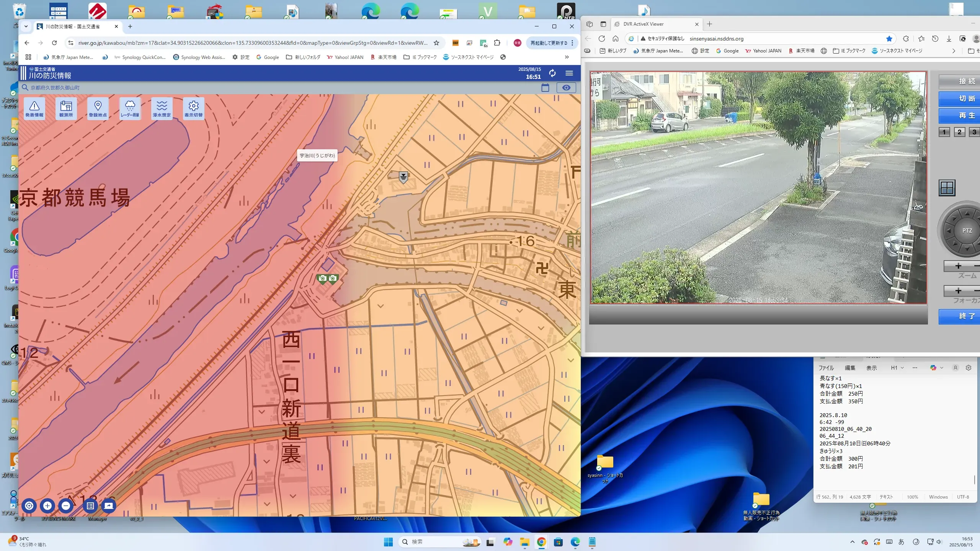Screen dimensions: 980x551
Task: Select camera channel 1 button
Action: [x=944, y=132]
